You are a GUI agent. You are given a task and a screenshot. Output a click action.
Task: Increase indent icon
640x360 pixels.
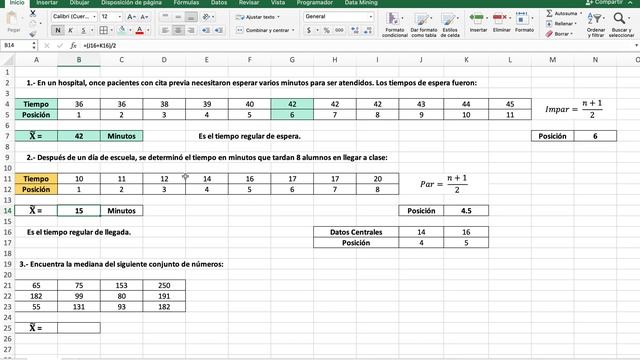(x=219, y=30)
